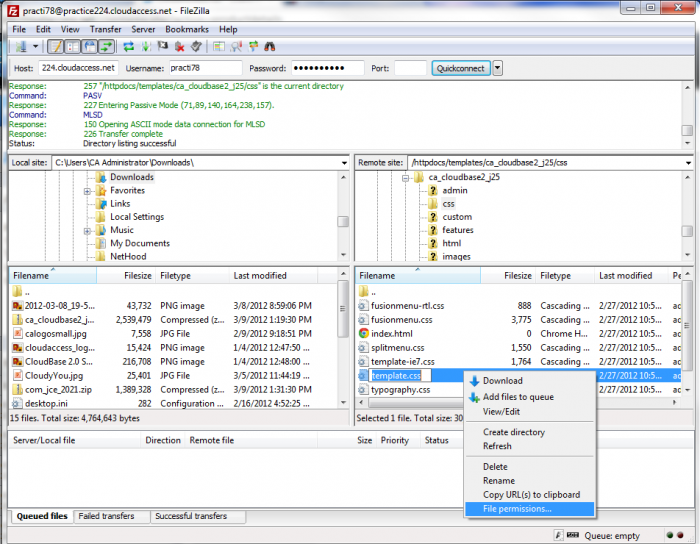
Task: Open the Site Manager icon
Action: pyautogui.click(x=20, y=46)
